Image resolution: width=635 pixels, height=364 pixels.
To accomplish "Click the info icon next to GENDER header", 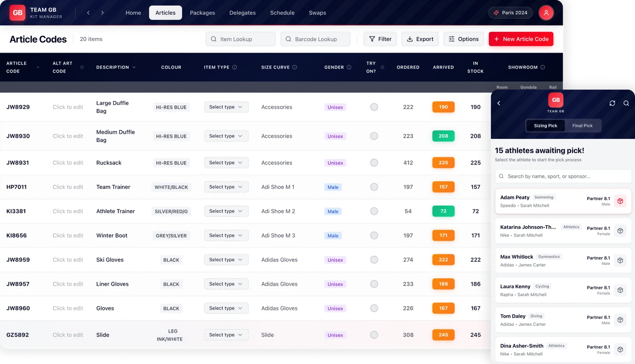I will coord(349,67).
